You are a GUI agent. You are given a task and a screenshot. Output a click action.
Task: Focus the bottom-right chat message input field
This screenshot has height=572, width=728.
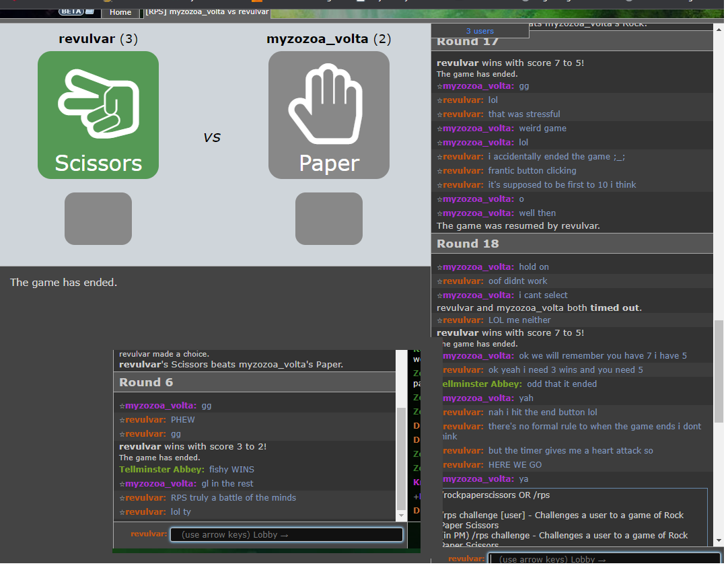coord(604,559)
